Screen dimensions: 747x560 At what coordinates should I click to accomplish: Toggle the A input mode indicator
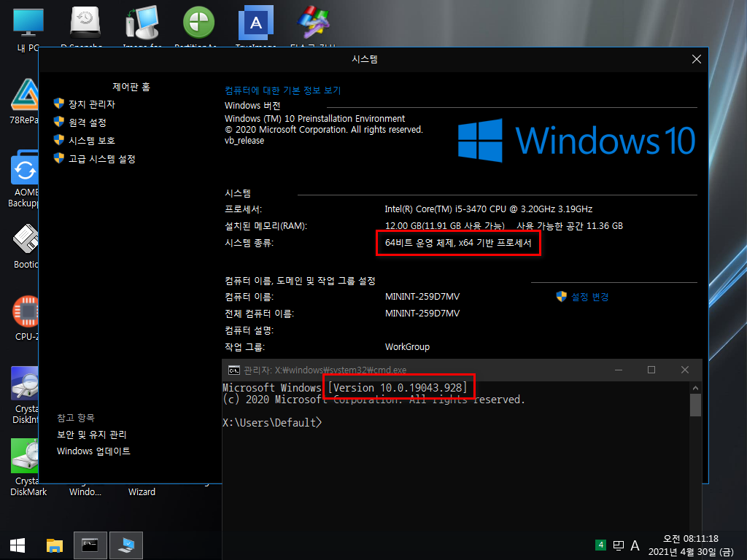635,545
